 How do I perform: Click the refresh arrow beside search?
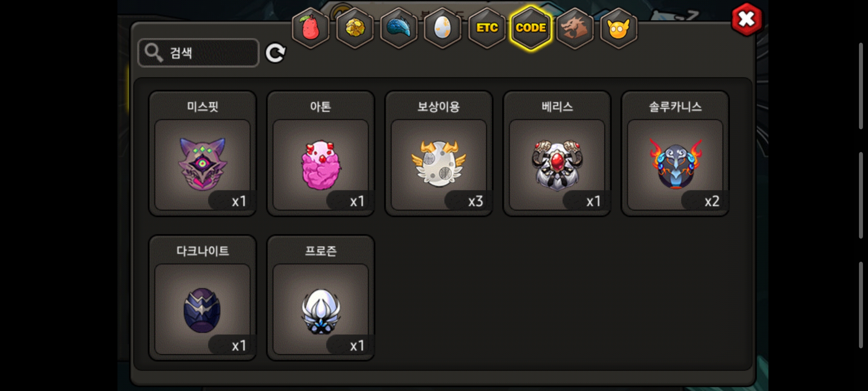[276, 53]
